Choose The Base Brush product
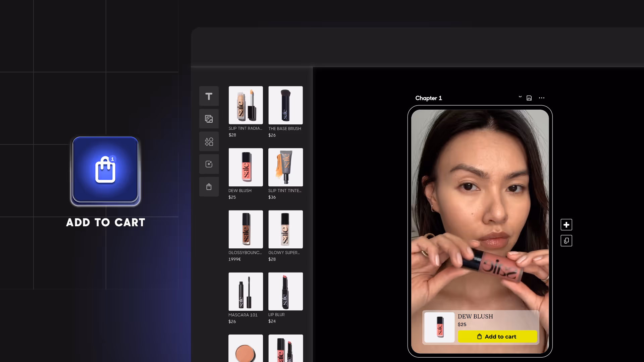 285,105
